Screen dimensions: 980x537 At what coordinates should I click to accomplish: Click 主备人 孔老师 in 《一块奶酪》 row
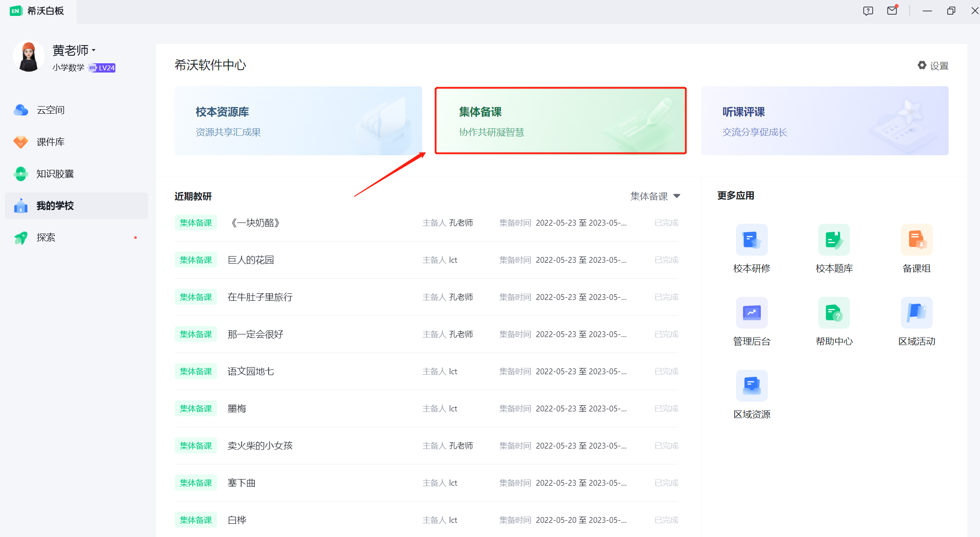point(447,223)
